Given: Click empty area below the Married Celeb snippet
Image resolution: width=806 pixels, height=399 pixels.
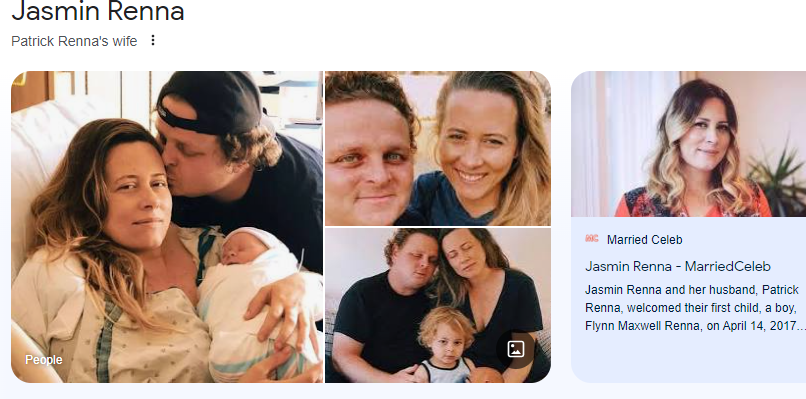Looking at the screenshot, I should (x=689, y=360).
